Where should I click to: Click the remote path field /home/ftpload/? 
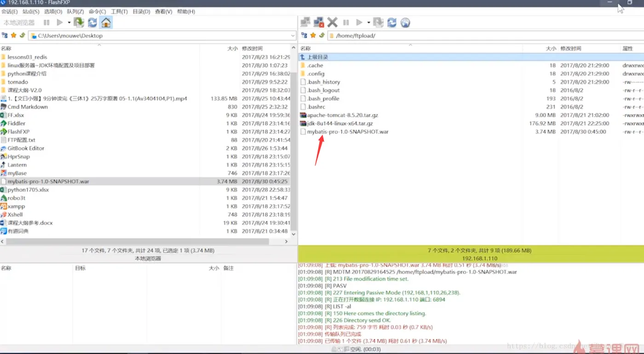pos(486,35)
